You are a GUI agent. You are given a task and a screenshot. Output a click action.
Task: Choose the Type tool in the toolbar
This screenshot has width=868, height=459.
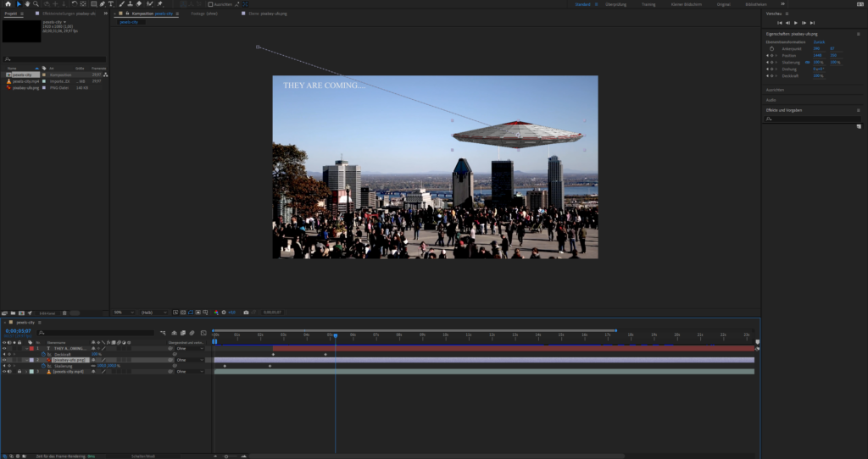110,4
